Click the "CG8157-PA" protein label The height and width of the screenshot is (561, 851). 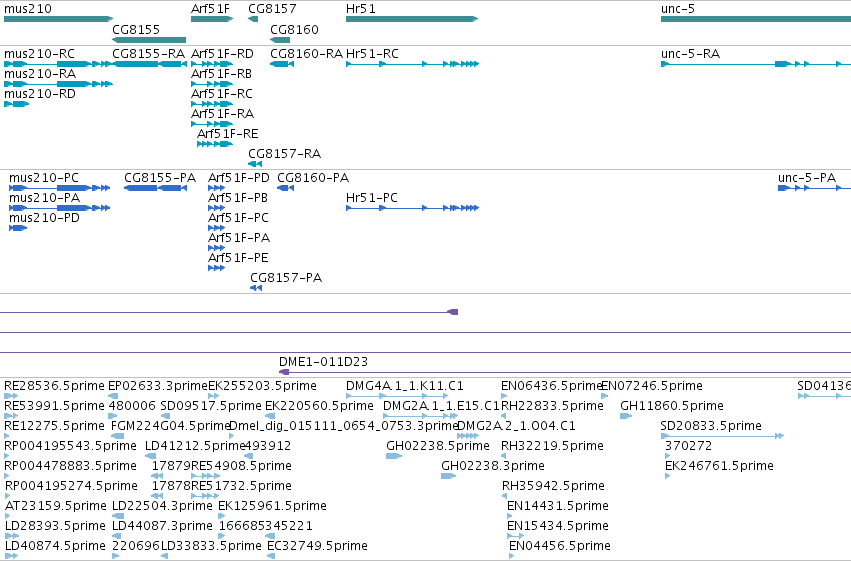click(286, 278)
